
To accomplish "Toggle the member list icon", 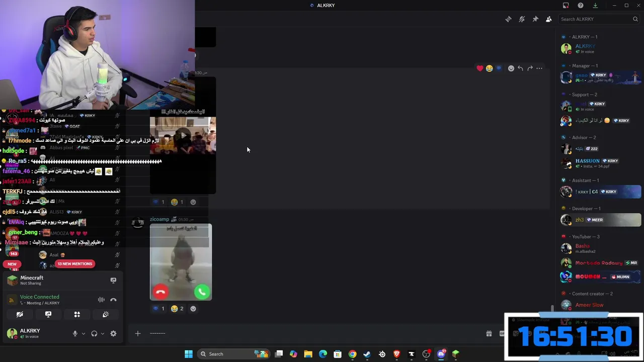I will (x=548, y=19).
